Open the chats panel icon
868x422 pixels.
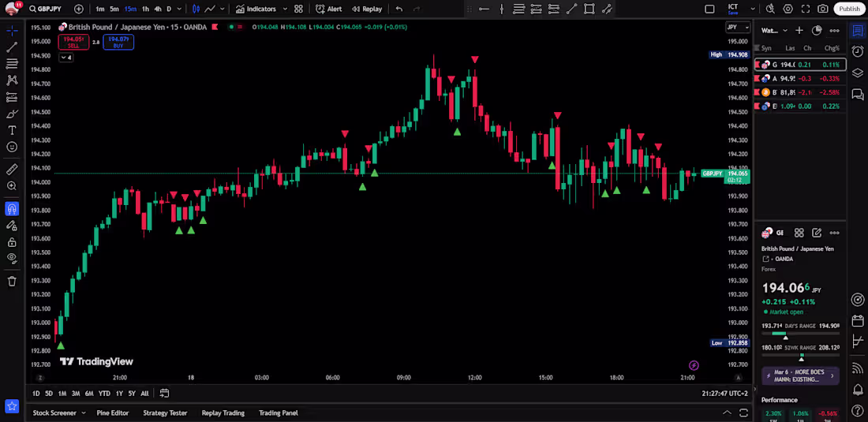[x=858, y=95]
